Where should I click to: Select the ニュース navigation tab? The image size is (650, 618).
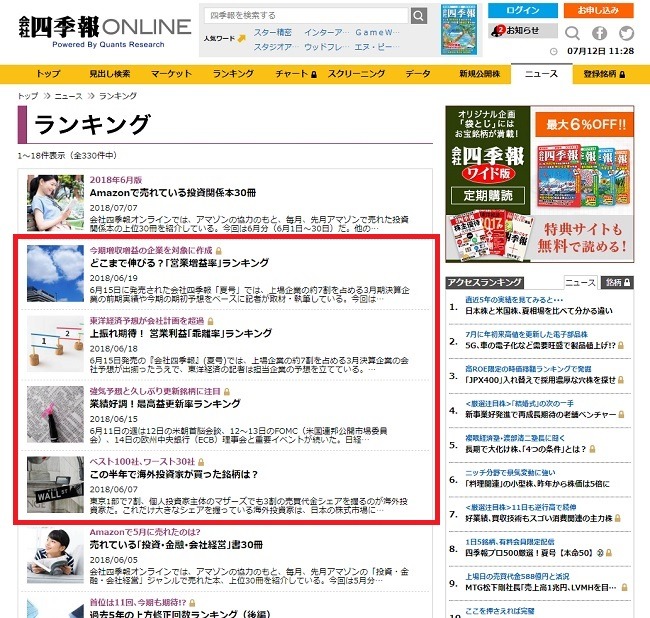[541, 74]
